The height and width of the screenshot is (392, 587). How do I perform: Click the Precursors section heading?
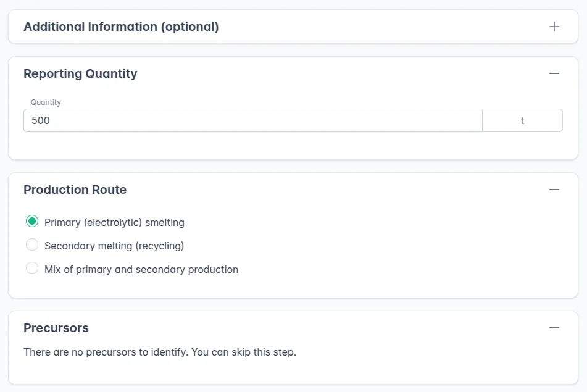56,328
